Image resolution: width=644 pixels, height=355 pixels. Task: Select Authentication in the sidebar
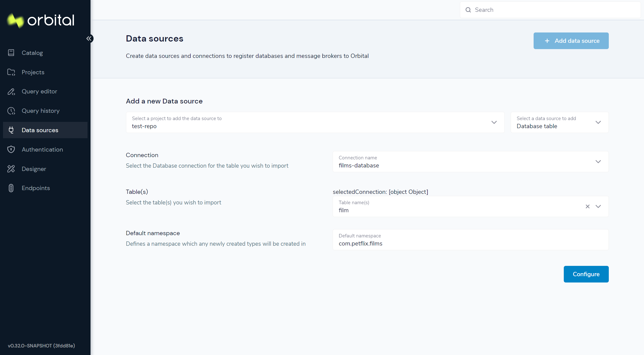(45, 149)
